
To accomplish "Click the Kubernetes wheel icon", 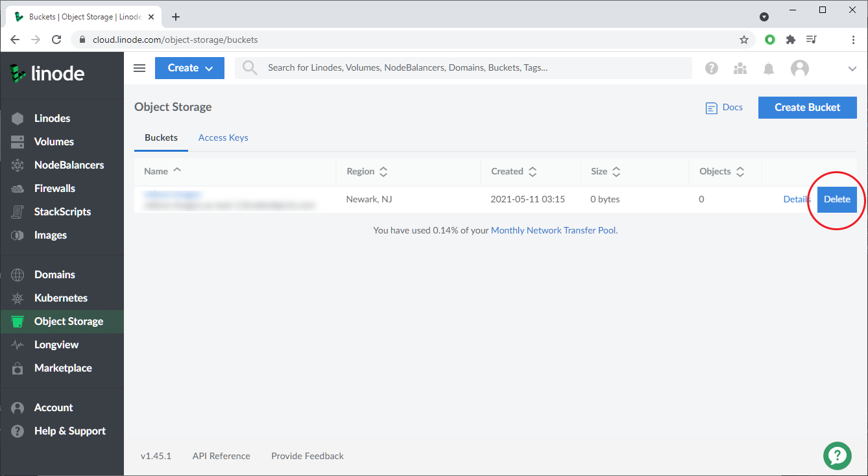I will point(18,298).
